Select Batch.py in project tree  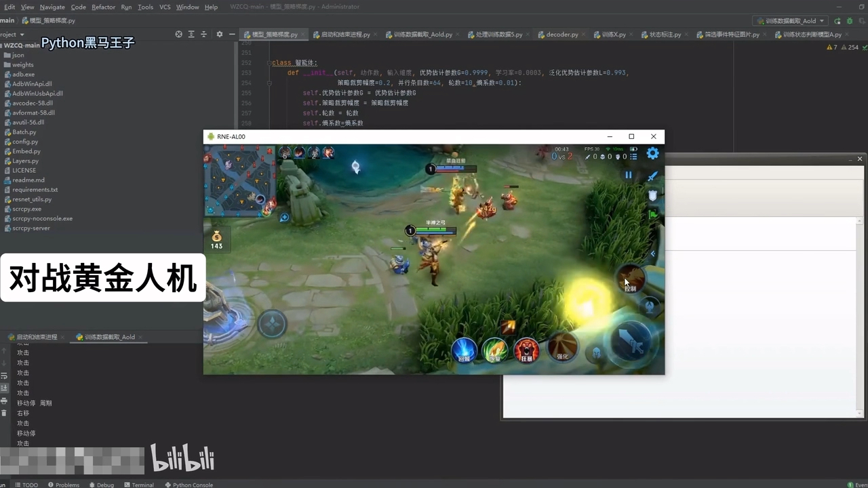click(x=24, y=132)
